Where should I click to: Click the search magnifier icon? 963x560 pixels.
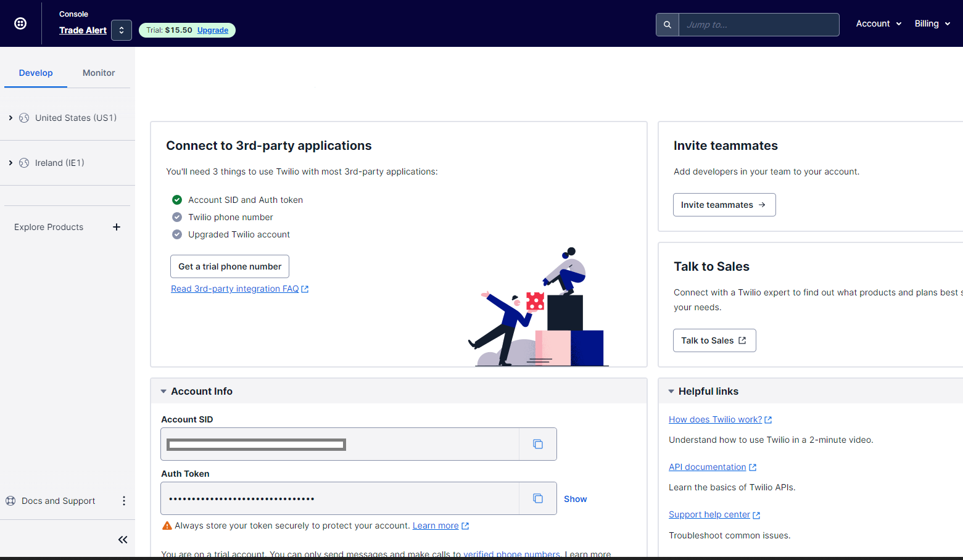point(667,25)
